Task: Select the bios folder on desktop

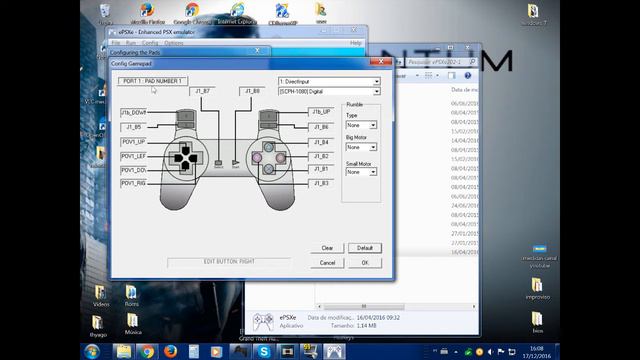Action: click(537, 322)
